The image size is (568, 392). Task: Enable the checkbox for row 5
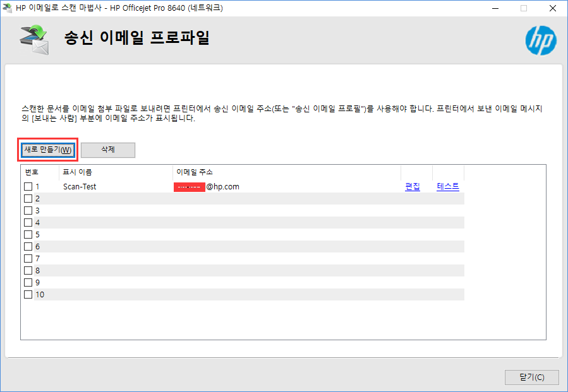point(28,234)
